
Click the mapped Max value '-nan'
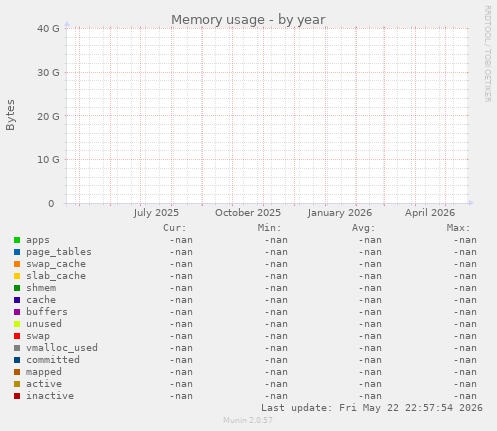tap(465, 372)
